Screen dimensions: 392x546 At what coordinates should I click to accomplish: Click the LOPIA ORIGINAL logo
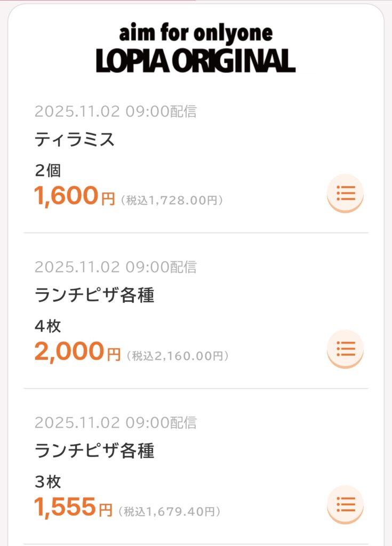(x=196, y=61)
